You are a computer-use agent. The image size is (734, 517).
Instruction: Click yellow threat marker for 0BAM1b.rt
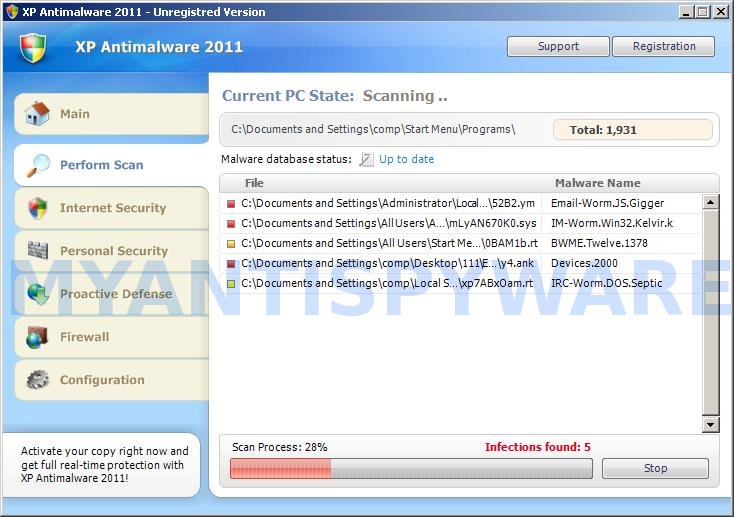pyautogui.click(x=231, y=244)
